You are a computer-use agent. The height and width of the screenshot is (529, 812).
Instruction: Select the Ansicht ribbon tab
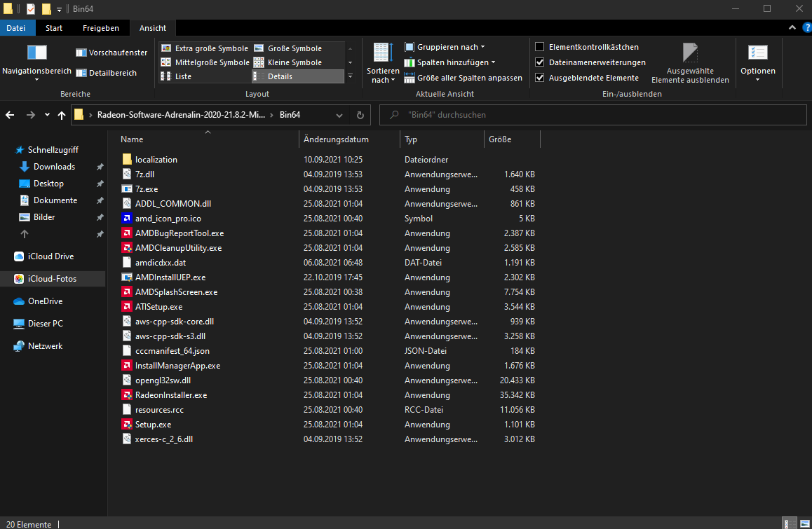click(x=153, y=28)
